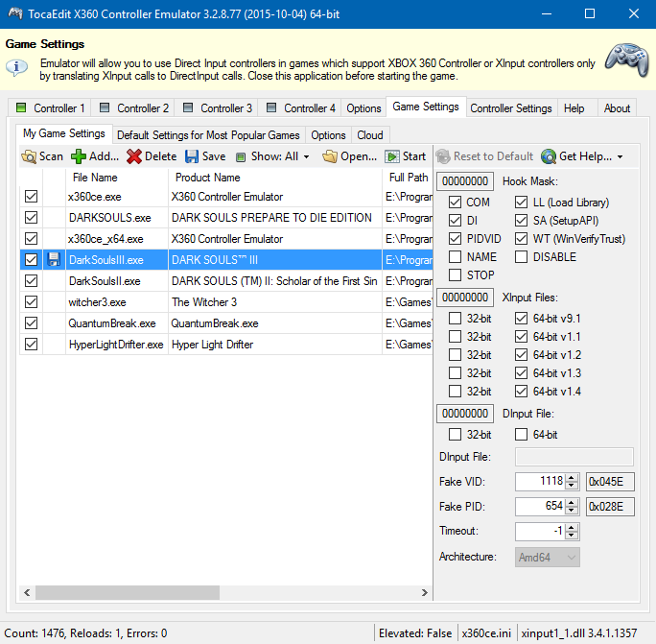The height and width of the screenshot is (644, 656).
Task: Open the About tab
Action: tap(617, 108)
